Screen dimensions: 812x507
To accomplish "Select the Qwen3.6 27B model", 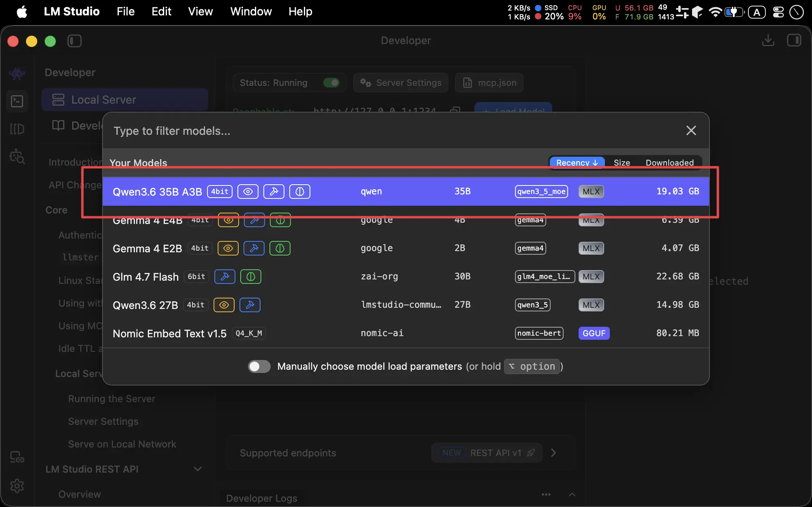I will (x=406, y=305).
